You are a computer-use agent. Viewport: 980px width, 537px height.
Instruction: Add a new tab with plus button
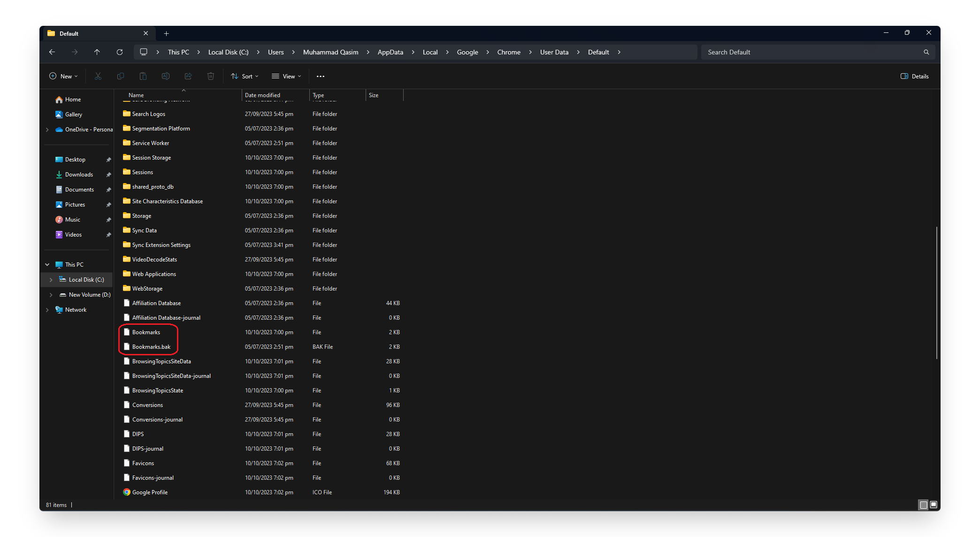[x=166, y=33]
